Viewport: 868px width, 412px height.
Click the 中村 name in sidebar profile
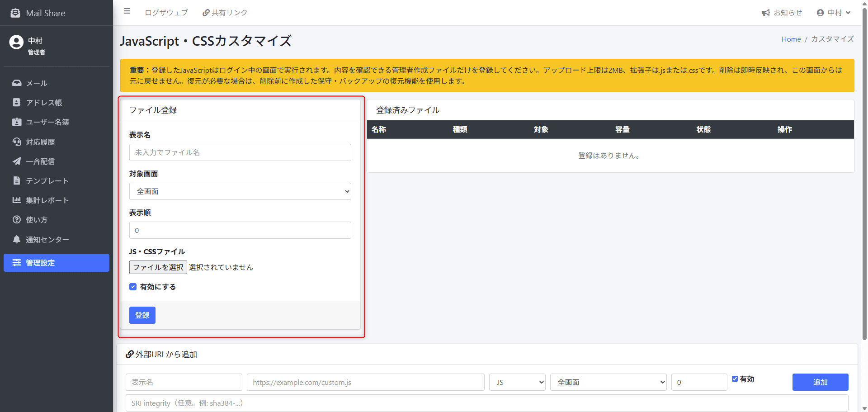point(35,41)
